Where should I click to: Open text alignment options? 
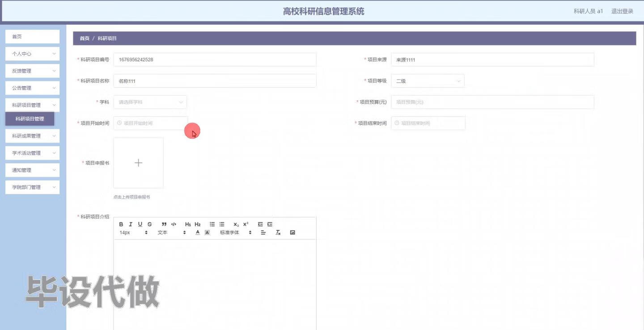[x=263, y=233]
